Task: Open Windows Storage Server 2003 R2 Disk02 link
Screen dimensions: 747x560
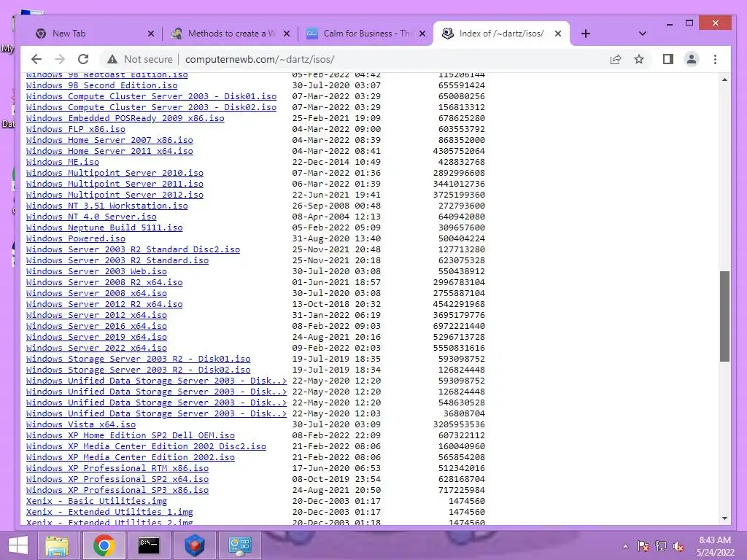Action: point(138,370)
